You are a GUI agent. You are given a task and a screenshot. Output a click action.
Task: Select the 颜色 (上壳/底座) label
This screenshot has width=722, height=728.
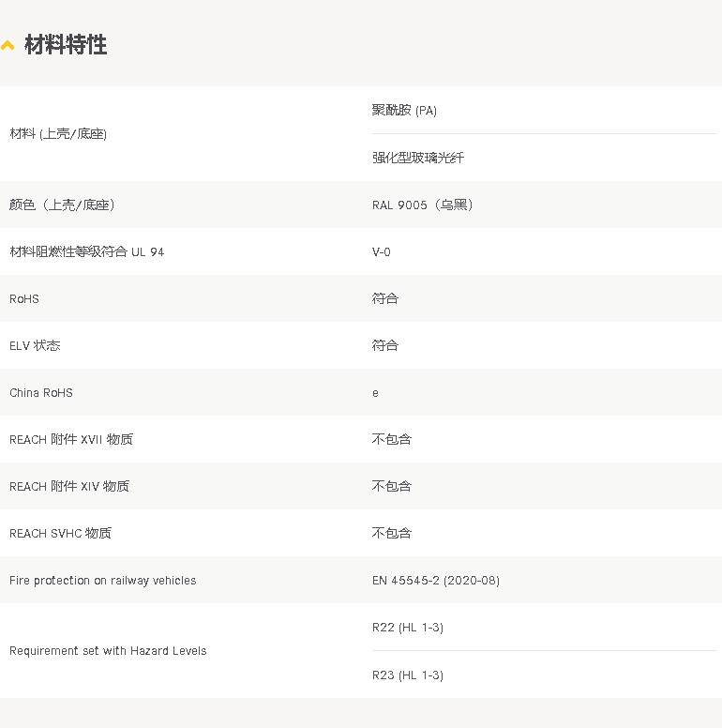coord(63,205)
